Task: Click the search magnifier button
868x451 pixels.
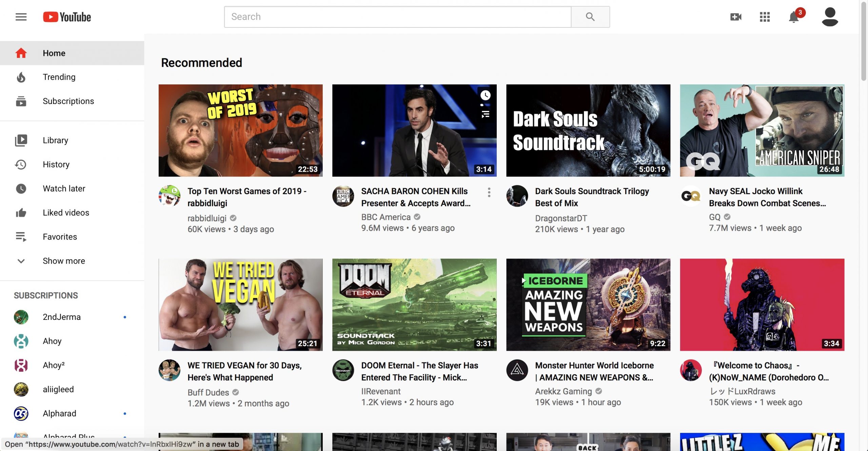Action: coord(590,17)
